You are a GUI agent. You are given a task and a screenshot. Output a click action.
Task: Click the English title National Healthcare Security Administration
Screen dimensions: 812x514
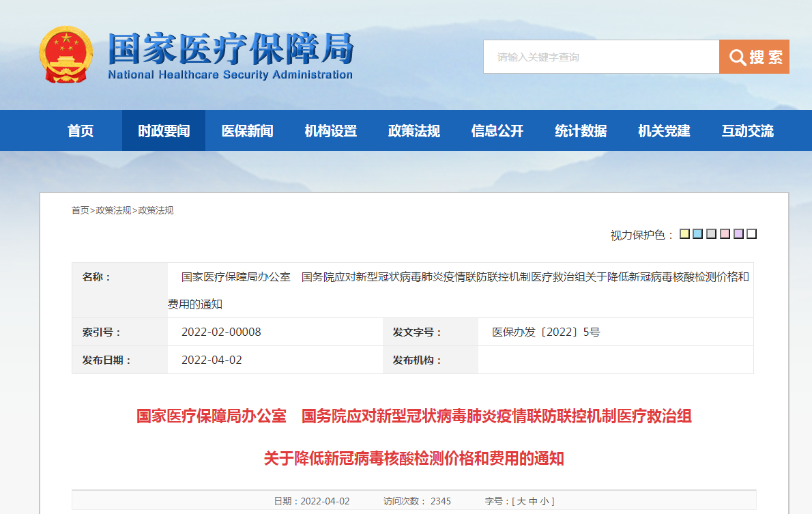pos(231,74)
